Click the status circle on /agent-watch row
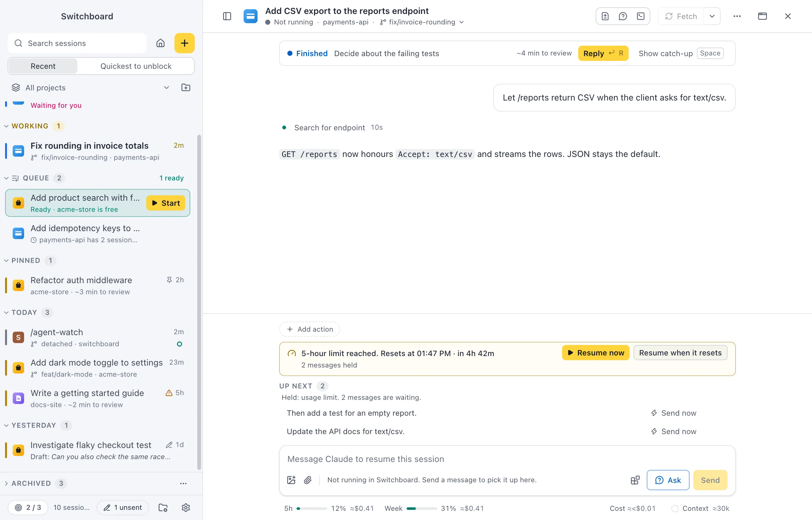This screenshot has width=812, height=520. [179, 344]
